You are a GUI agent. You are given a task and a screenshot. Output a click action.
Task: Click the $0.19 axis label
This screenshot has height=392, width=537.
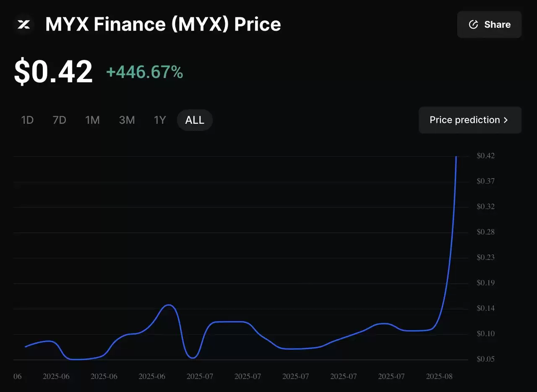click(485, 283)
